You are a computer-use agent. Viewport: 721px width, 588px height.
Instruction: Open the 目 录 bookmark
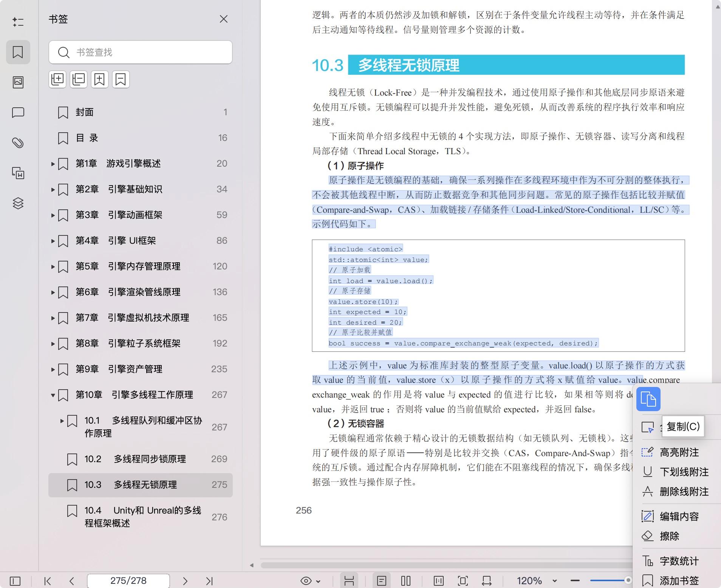coord(141,138)
